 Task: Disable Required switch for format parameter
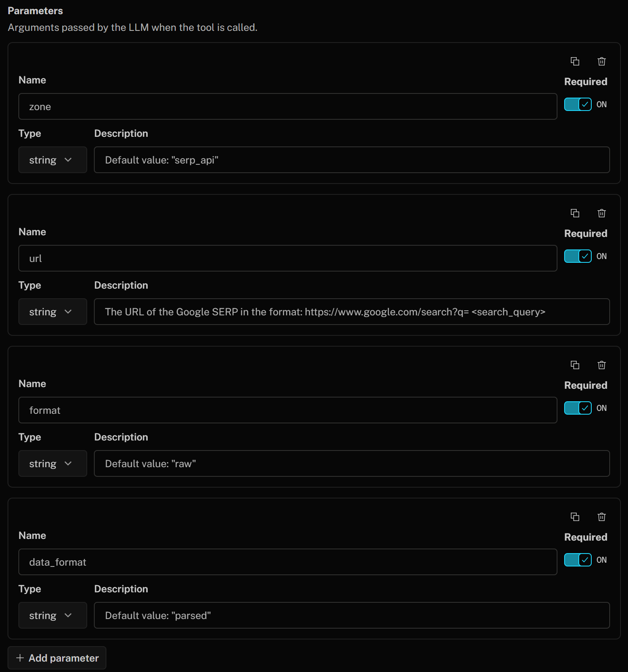(x=578, y=408)
